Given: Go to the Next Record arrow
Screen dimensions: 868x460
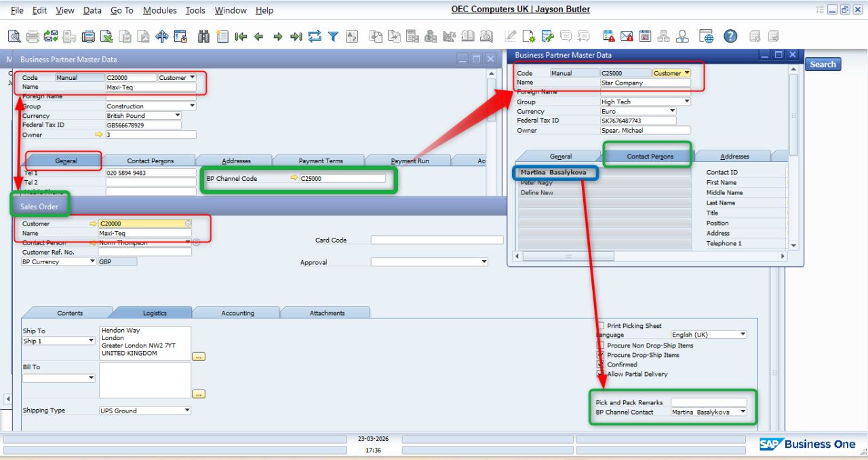Looking at the screenshot, I should (x=277, y=36).
